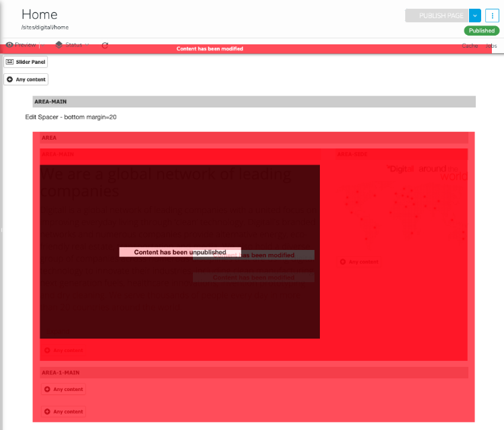Screen dimensions: 504x430
Task: Click the first Any content under AREA-1-MAIN
Action: pyautogui.click(x=63, y=389)
